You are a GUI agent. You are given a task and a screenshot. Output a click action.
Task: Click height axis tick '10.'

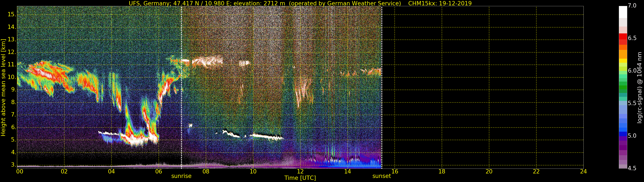pyautogui.click(x=12, y=77)
